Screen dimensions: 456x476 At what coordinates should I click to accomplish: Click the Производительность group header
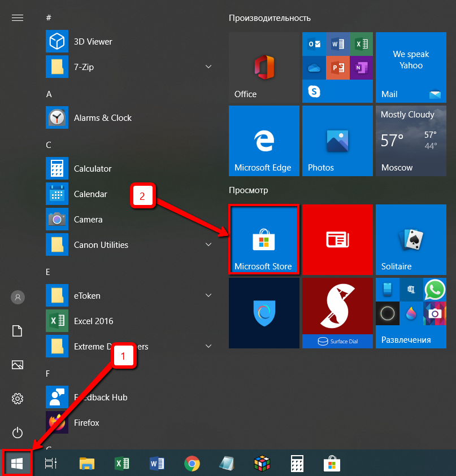(x=270, y=18)
